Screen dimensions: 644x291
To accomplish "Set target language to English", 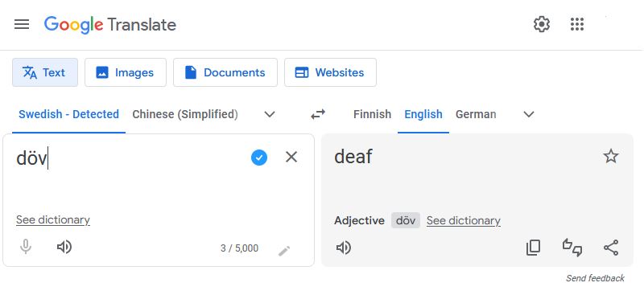I will 423,114.
